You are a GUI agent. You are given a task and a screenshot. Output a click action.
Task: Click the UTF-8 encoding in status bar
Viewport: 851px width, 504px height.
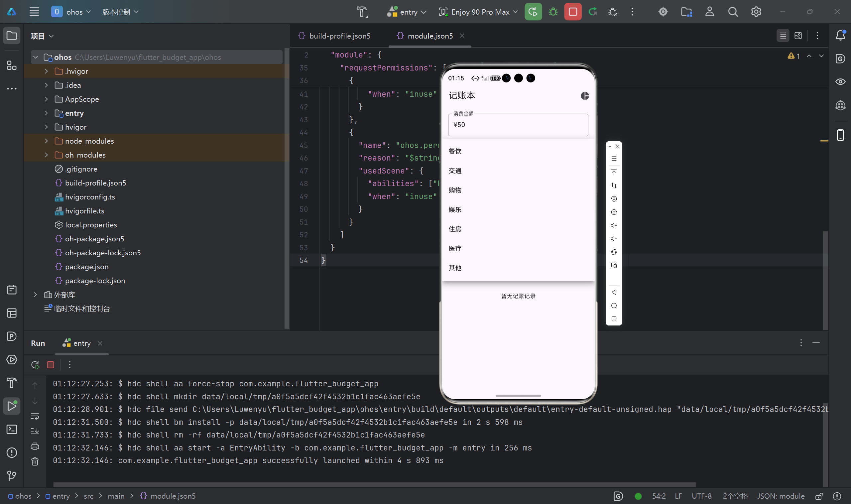pyautogui.click(x=701, y=496)
